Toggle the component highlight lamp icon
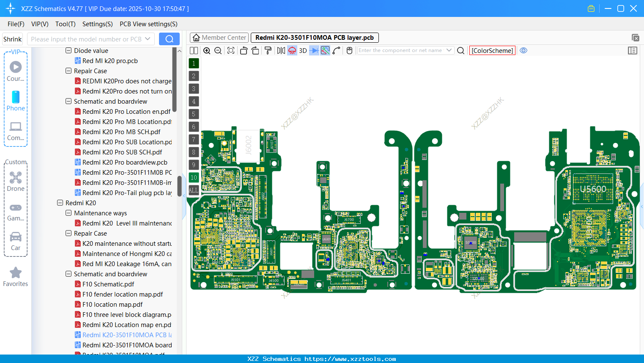 coord(292,50)
